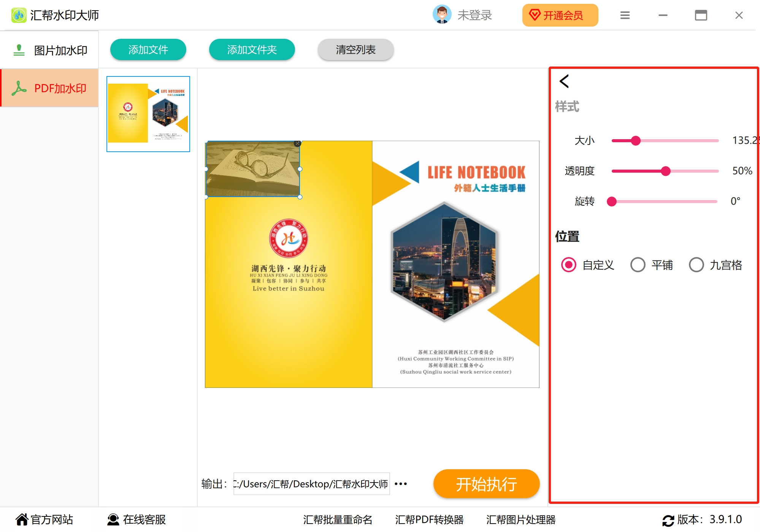Click the 版本：3.9.1.0 text
Viewport: 760px width, 532px height.
tap(709, 519)
